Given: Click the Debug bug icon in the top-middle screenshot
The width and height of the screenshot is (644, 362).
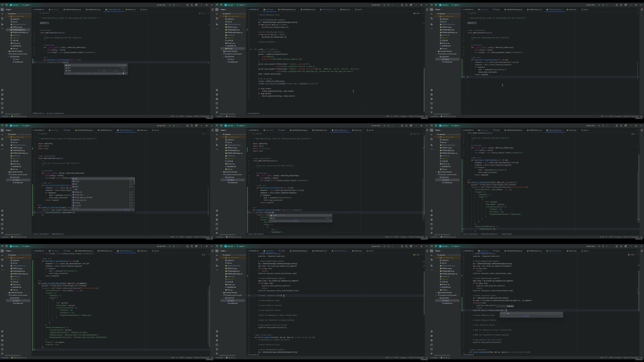Looking at the screenshot, I should click(x=389, y=5).
